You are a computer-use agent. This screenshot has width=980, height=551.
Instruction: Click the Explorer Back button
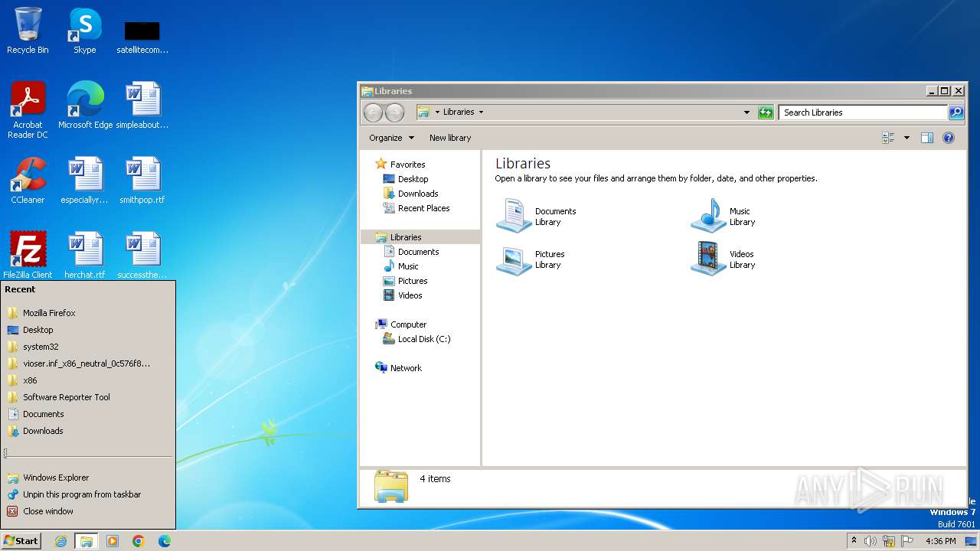tap(373, 112)
